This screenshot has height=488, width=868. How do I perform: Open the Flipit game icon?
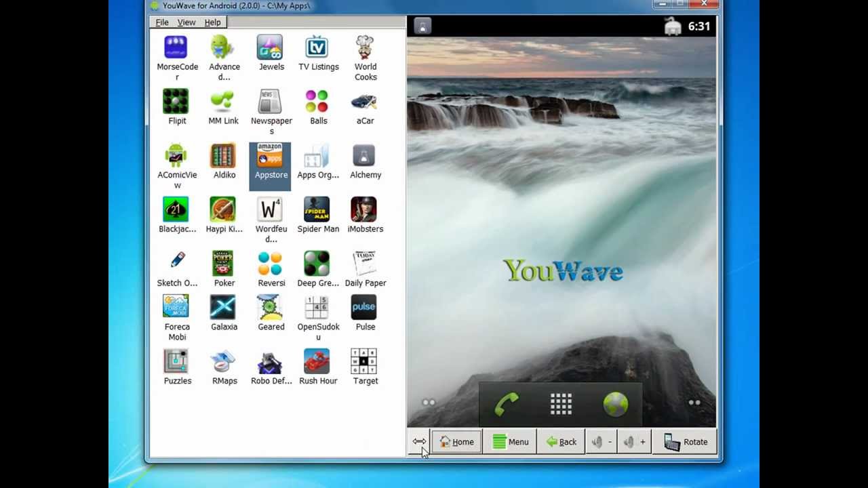coord(176,102)
